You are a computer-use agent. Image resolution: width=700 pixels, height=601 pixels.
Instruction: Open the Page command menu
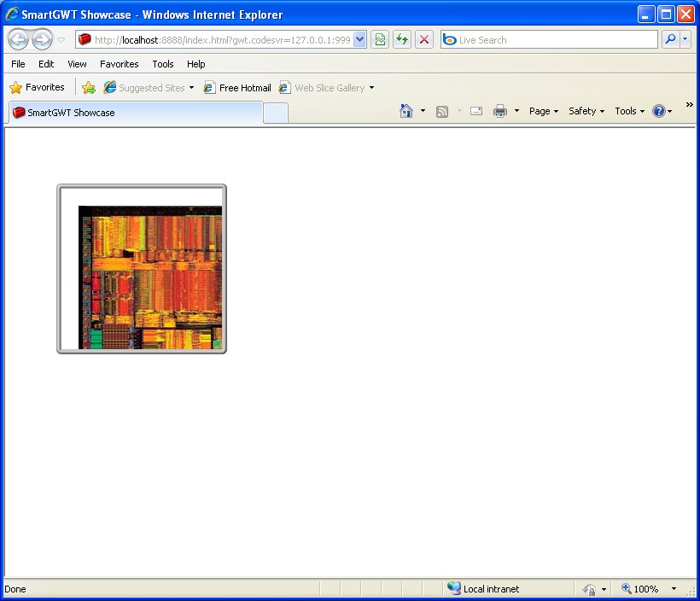point(544,111)
